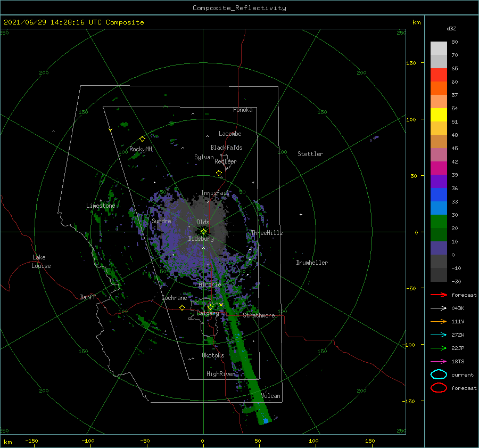Click the Banff label

pyautogui.click(x=88, y=297)
